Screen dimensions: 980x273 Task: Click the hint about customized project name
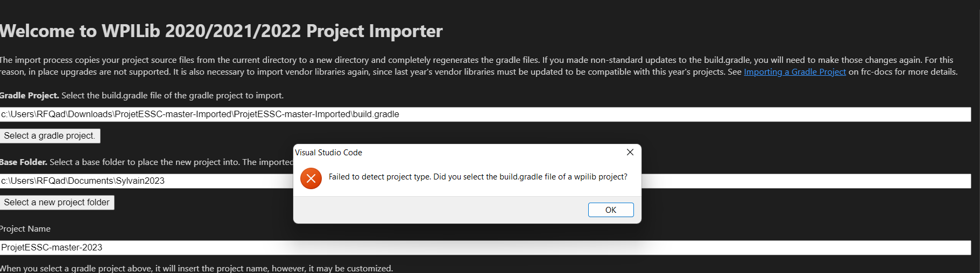196,268
